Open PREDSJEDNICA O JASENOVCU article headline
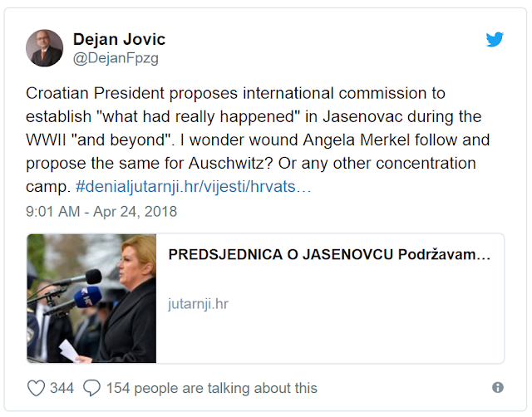This screenshot has height=417, width=532. point(329,255)
